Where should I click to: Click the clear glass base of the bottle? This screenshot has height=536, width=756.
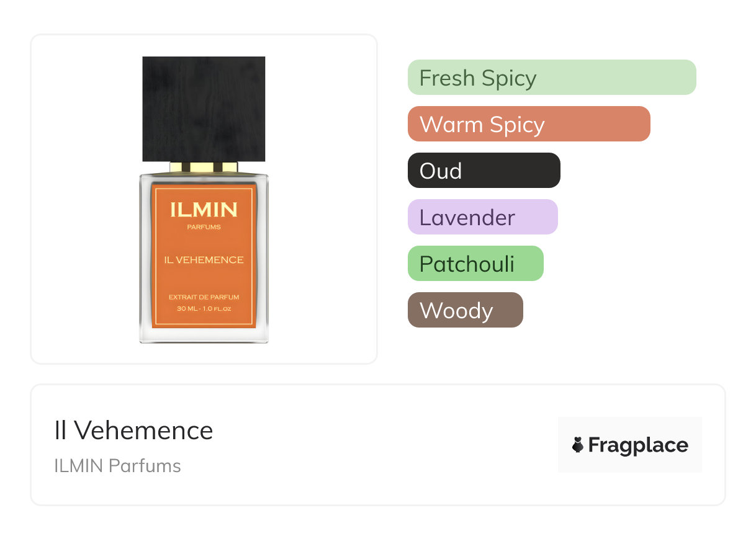tap(204, 336)
